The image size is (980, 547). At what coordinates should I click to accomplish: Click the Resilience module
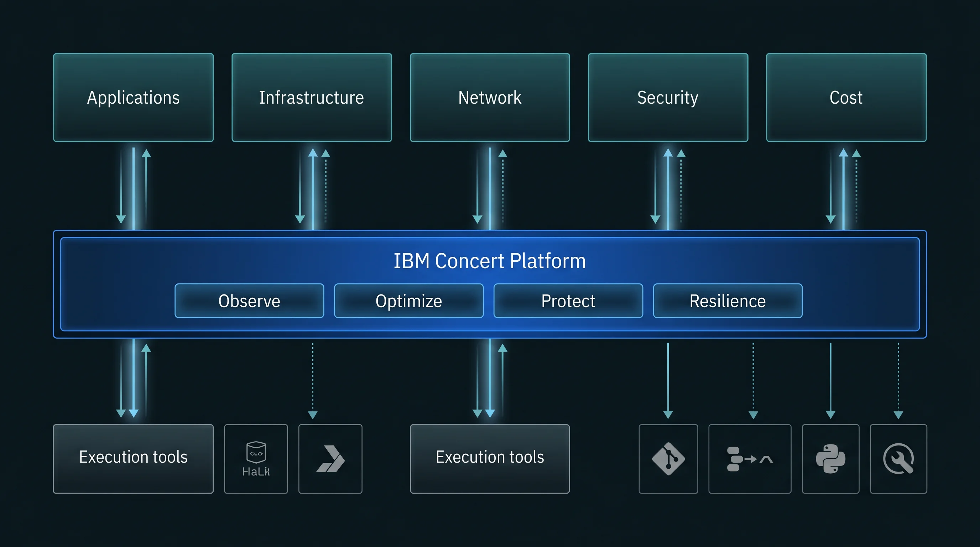point(728,301)
